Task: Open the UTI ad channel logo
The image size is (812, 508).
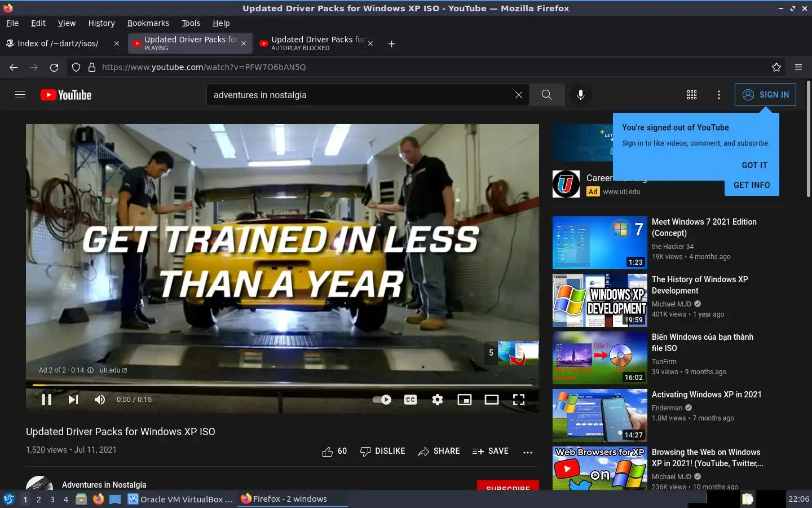Action: [566, 184]
